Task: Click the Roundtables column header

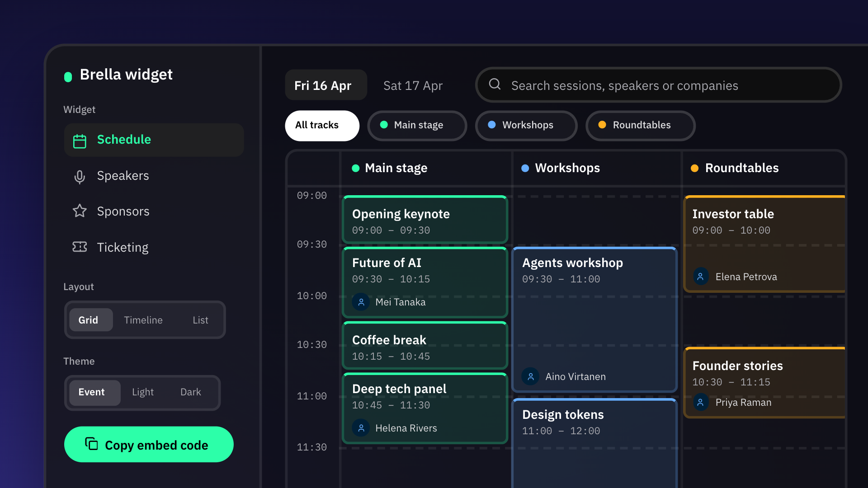Action: coord(763,168)
